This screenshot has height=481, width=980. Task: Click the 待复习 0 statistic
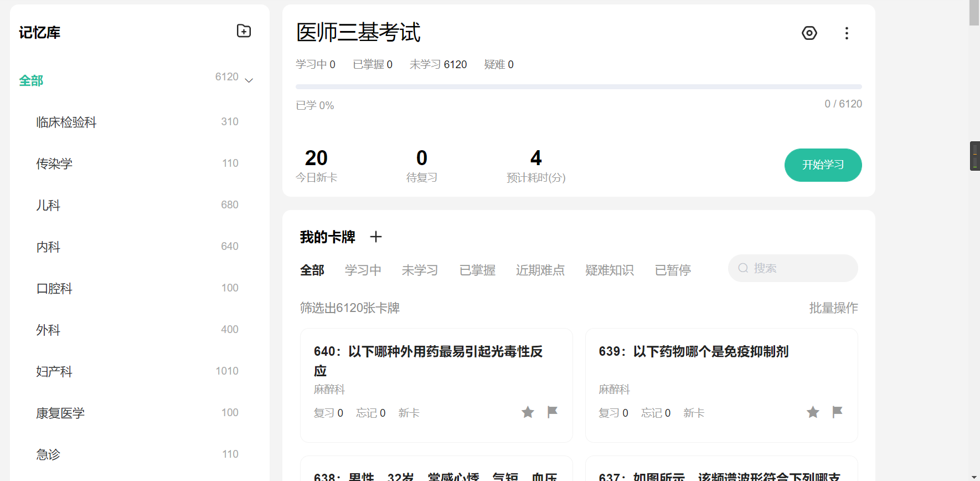coord(422,165)
